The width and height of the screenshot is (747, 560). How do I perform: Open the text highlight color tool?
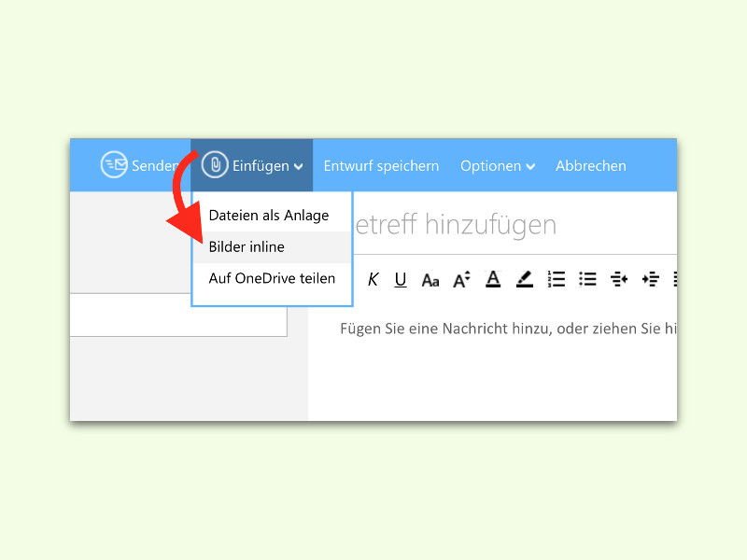click(525, 279)
